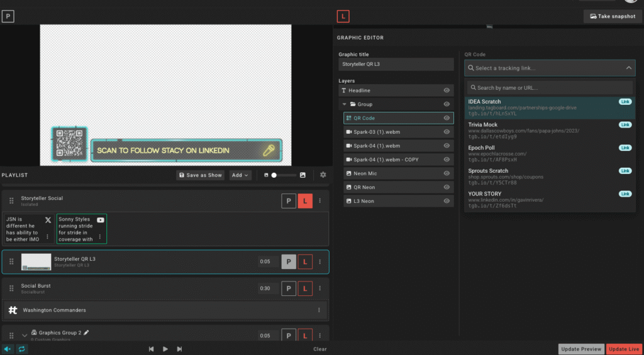Hide the QR Code layer

(x=447, y=118)
